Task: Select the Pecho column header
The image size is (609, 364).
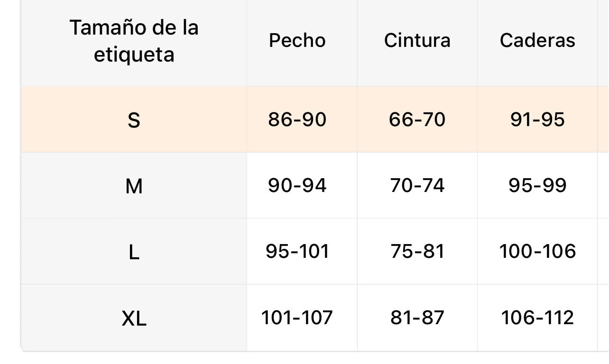Action: 297,41
